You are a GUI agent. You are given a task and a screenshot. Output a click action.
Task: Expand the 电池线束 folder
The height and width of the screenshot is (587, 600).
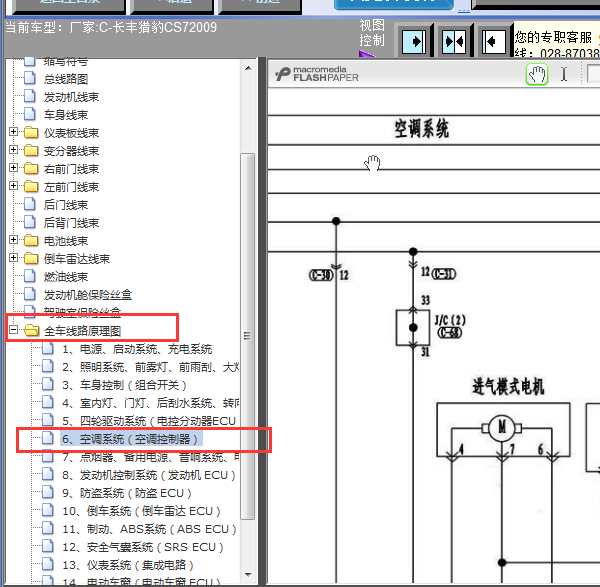(x=13, y=240)
